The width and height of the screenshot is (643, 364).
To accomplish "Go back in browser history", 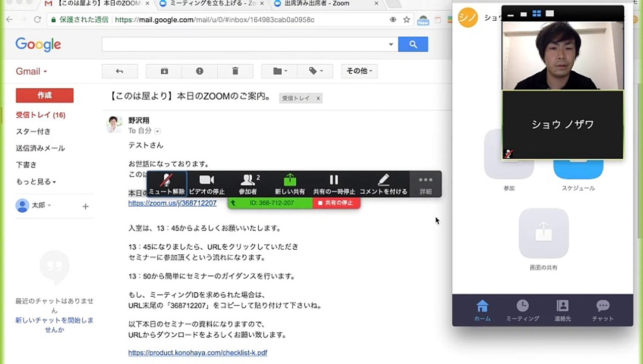I will click(x=9, y=20).
